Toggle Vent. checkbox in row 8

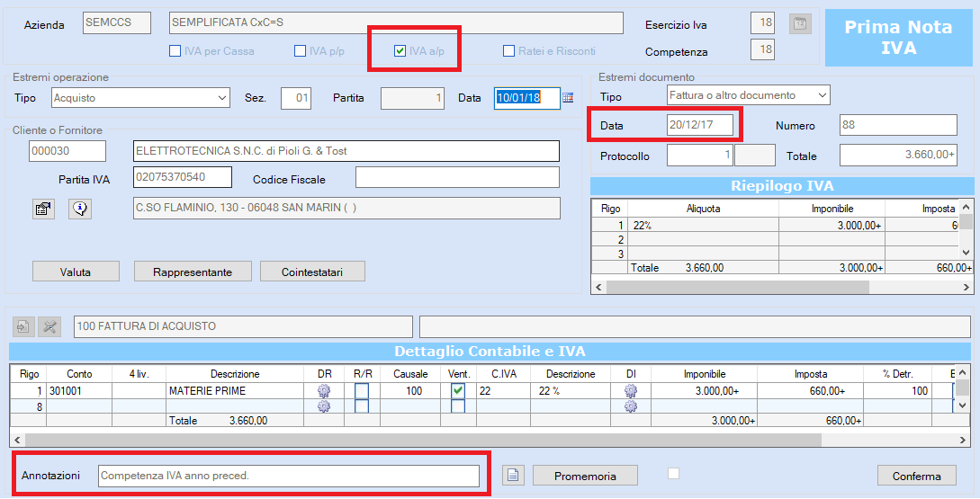click(458, 406)
